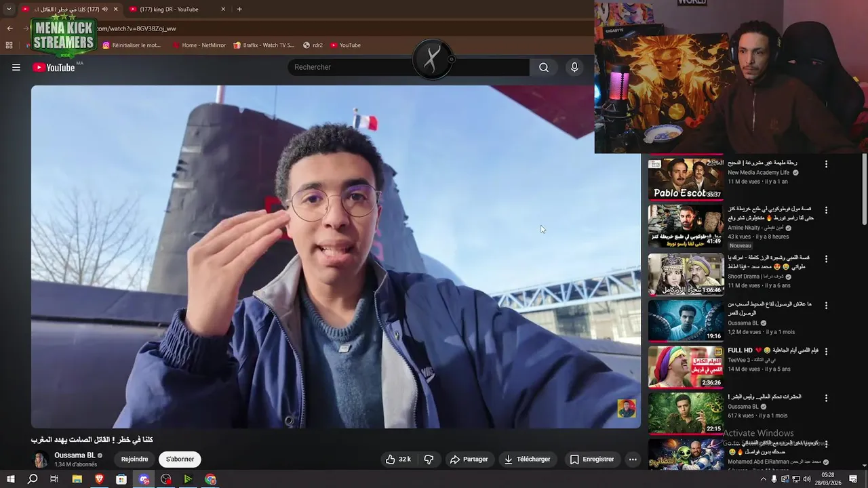Viewport: 868px width, 488px height.
Task: Open Brave browser from the taskbar
Action: click(100, 479)
